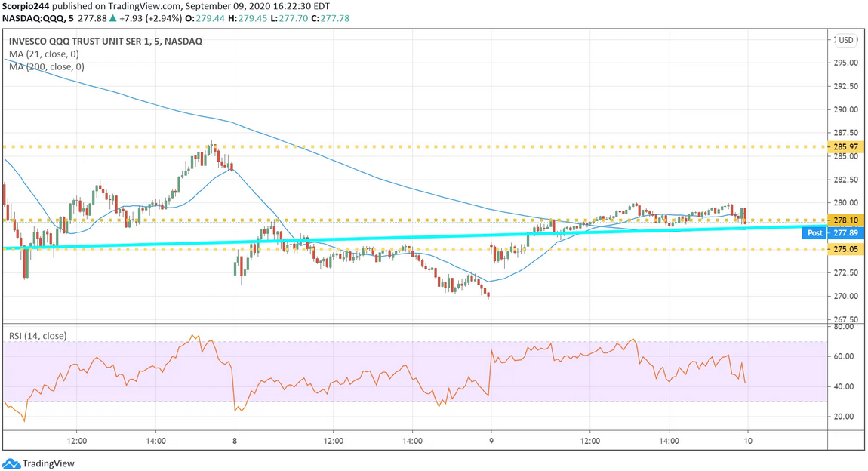868x471 pixels.
Task: Click the 282.50 price axis label
Action: (846, 180)
